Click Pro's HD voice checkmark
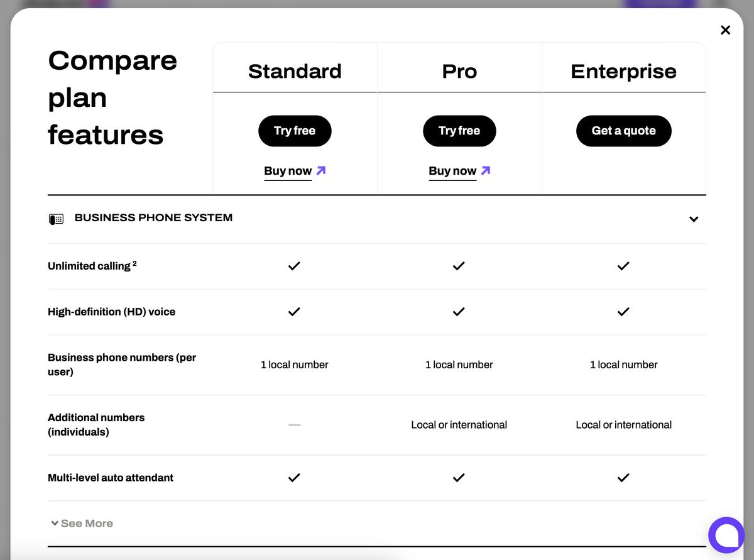Screen dimensions: 754x560 (x=459, y=312)
